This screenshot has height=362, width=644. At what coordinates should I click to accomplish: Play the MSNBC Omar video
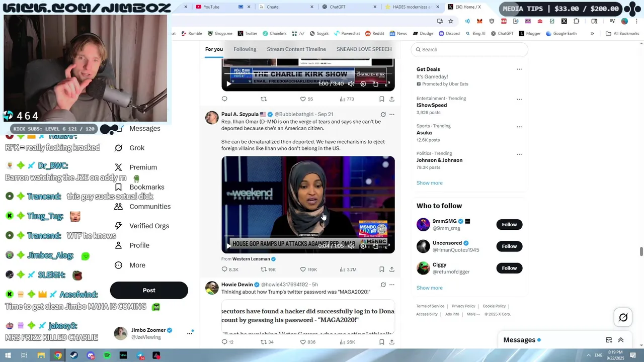pos(229,246)
